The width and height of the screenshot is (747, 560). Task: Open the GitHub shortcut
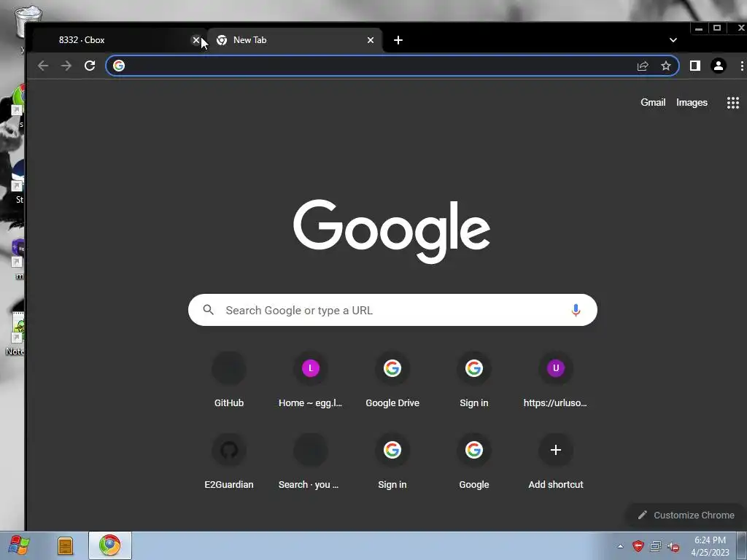pyautogui.click(x=229, y=381)
